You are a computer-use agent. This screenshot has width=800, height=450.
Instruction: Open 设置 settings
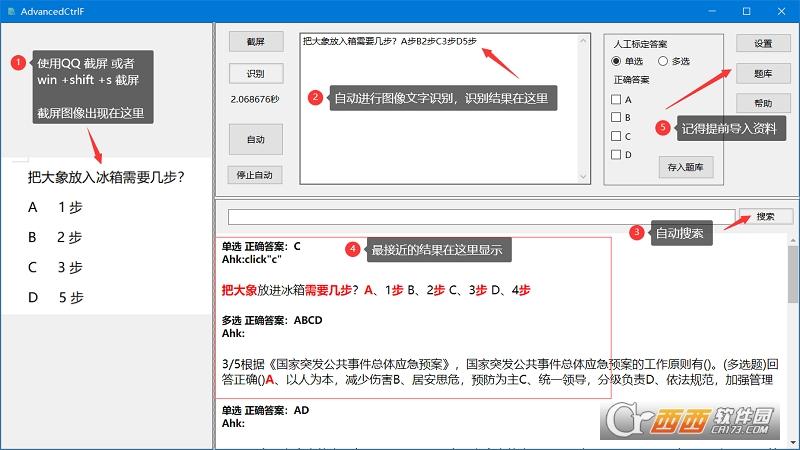(763, 43)
